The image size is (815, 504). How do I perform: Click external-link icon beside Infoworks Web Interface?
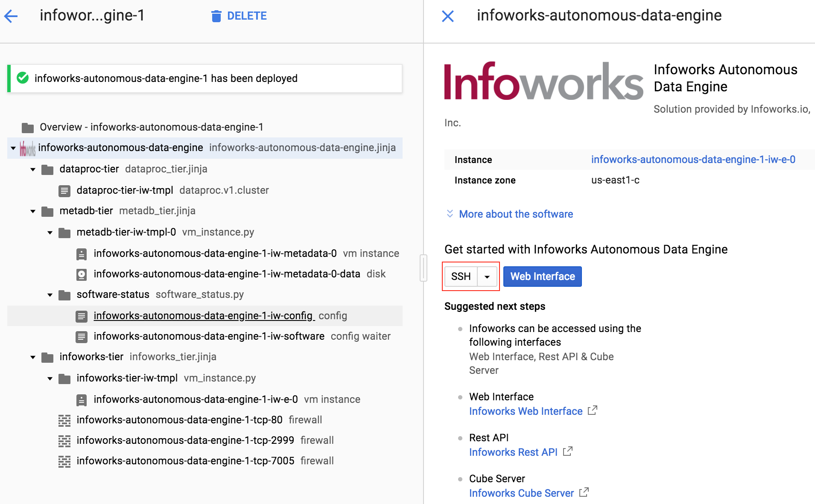pos(593,411)
